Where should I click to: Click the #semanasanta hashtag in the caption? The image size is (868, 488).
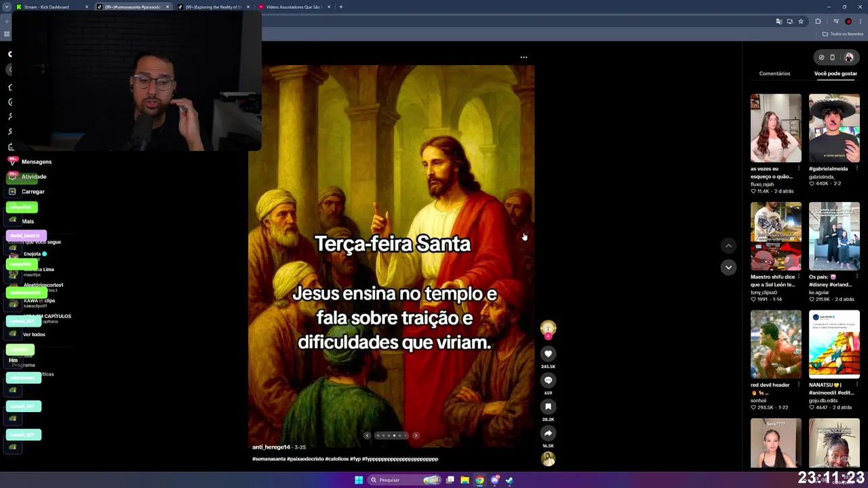pos(269,459)
